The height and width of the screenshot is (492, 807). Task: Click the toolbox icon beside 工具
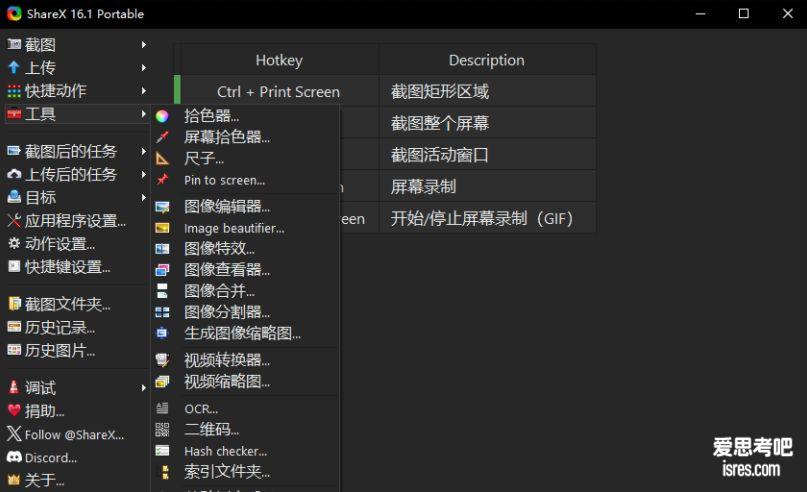coord(14,114)
